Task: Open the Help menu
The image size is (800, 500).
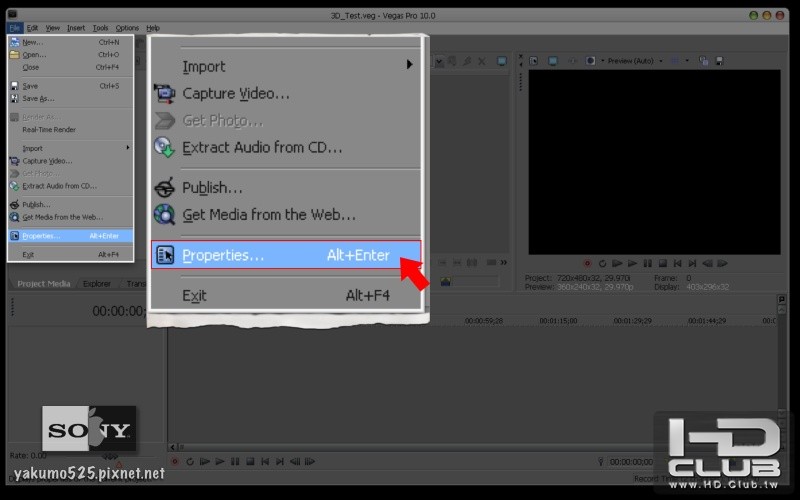Action: coord(153,28)
